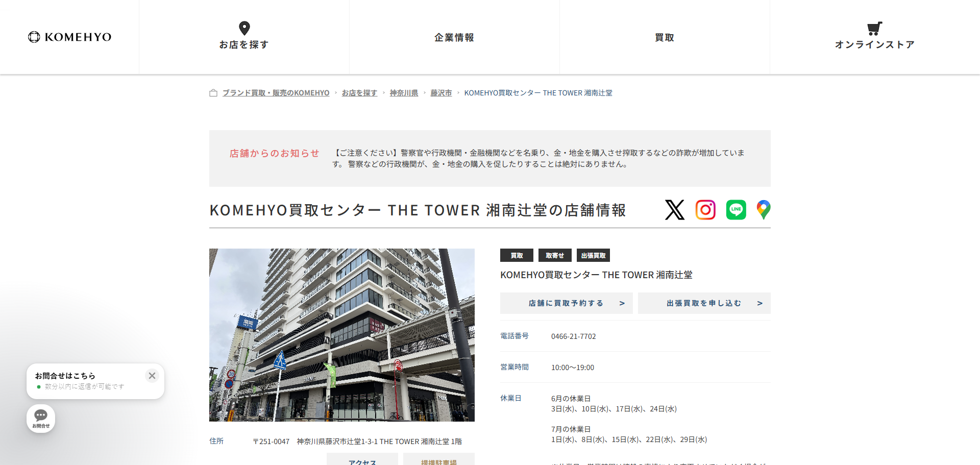Screen dimensions: 980x465
Task: Open the store's LINE account
Action: coord(736,210)
